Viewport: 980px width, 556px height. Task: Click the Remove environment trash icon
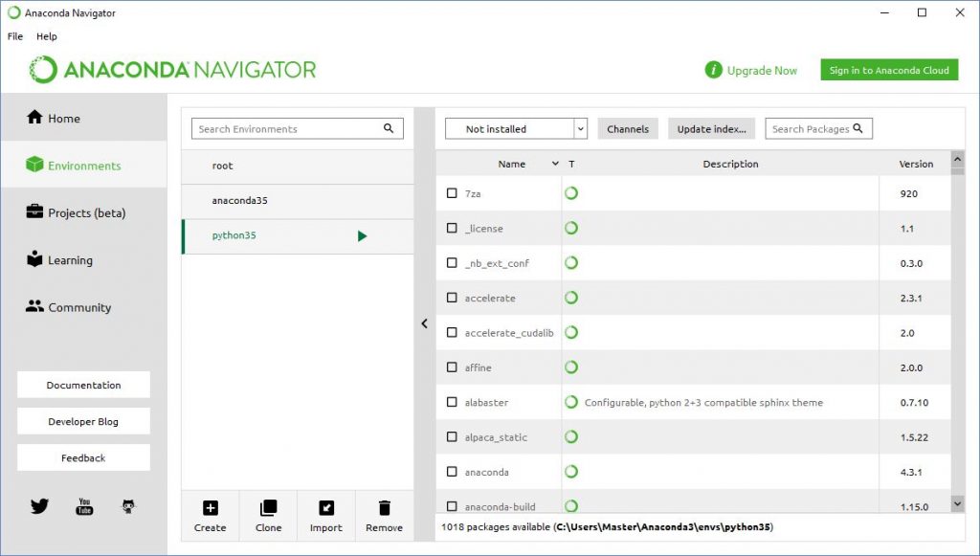click(384, 508)
